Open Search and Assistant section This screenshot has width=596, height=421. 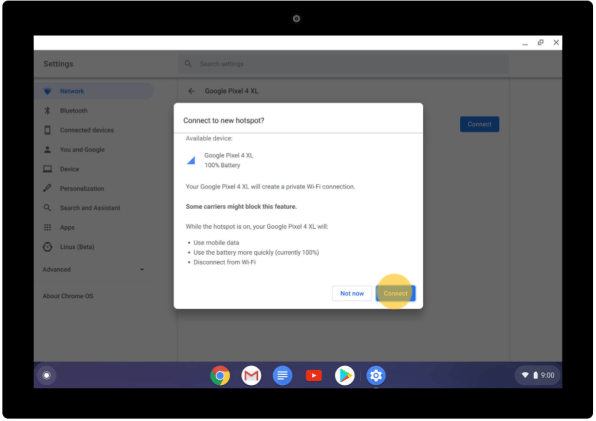pos(94,208)
